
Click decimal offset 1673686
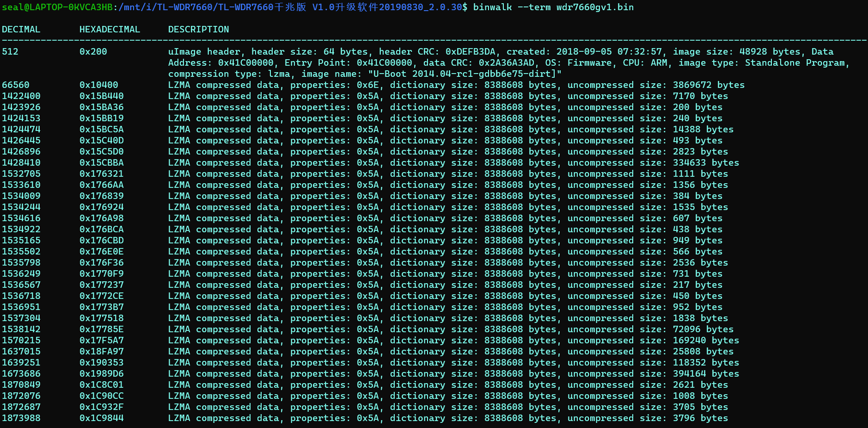point(21,373)
